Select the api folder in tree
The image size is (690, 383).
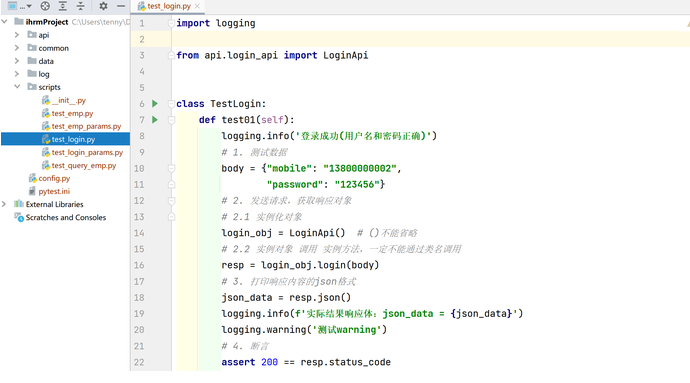click(x=44, y=35)
